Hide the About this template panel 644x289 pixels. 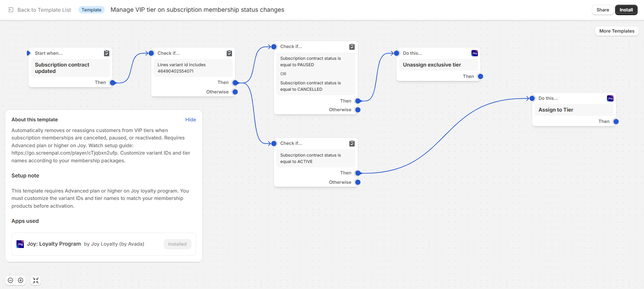tap(190, 120)
